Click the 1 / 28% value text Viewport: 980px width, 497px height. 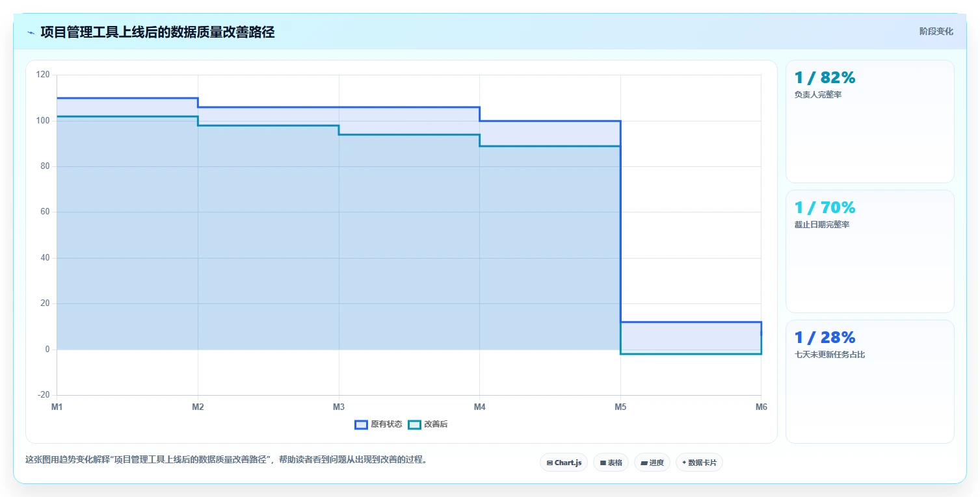(825, 337)
